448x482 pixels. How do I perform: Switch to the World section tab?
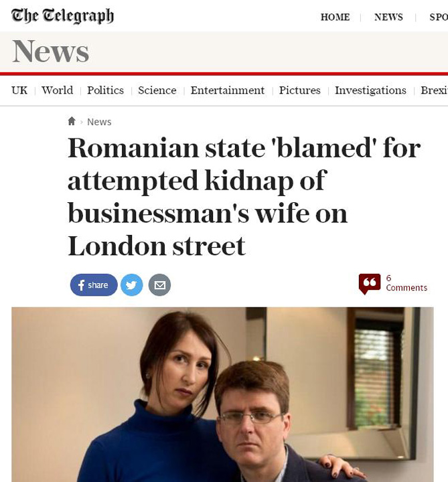point(58,90)
